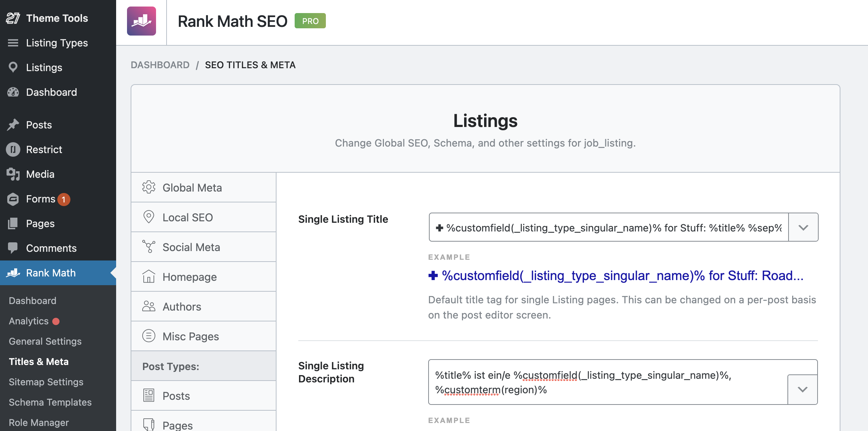Open Listing Types in the admin menu
868x431 pixels.
pos(58,43)
